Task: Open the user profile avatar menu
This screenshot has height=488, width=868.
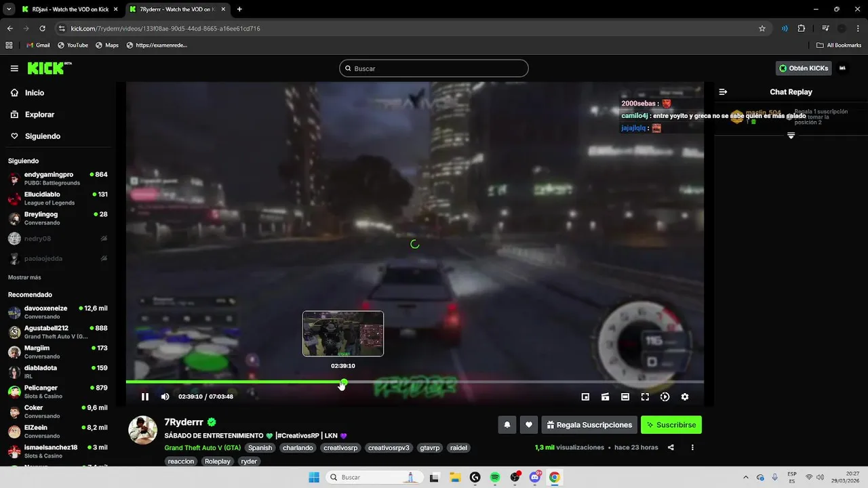Action: [843, 68]
